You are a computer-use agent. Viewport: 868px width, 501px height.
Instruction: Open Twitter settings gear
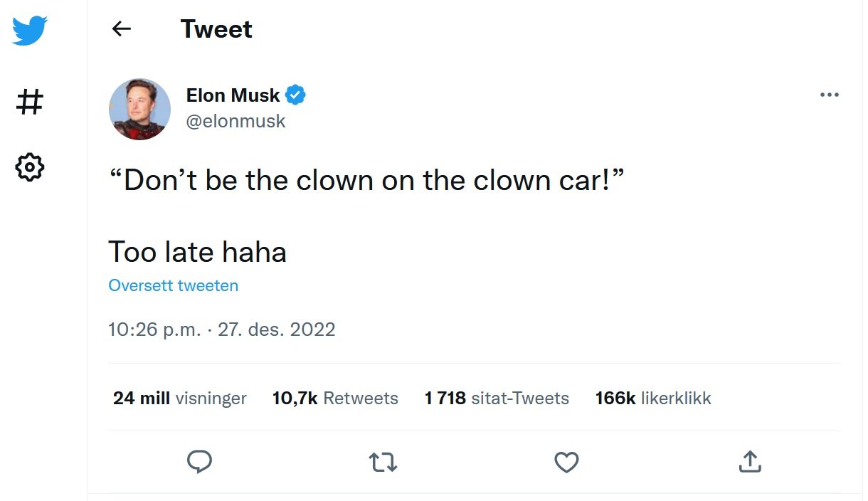tap(28, 167)
